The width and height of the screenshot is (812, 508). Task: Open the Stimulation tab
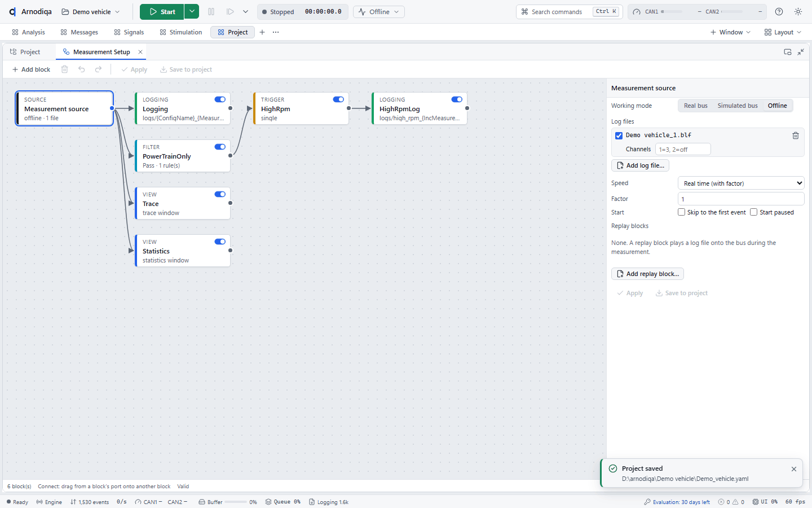[180, 32]
